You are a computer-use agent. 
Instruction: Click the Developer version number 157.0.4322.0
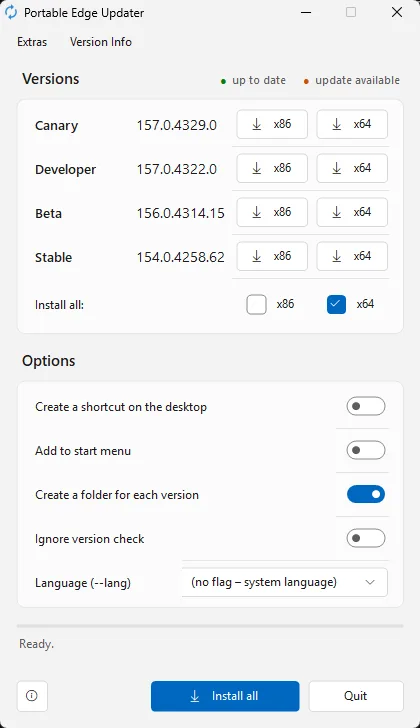(176, 169)
